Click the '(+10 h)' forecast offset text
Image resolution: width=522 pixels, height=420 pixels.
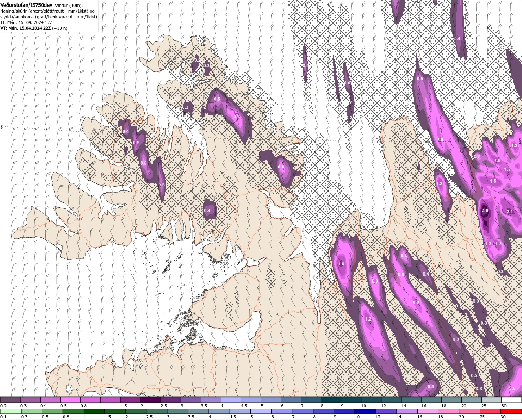click(60, 28)
